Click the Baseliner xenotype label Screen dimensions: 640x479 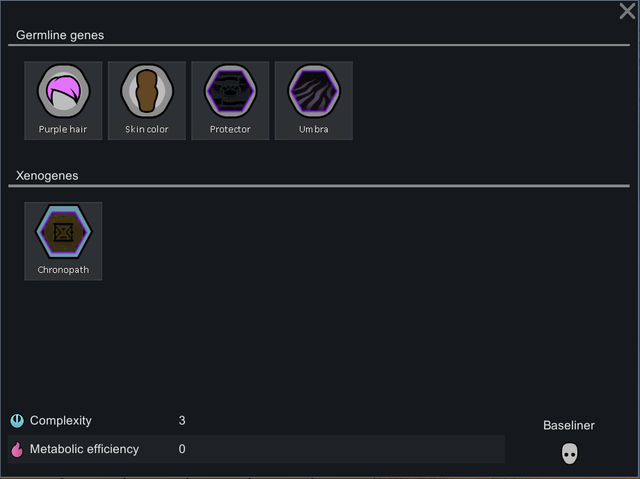click(x=569, y=426)
